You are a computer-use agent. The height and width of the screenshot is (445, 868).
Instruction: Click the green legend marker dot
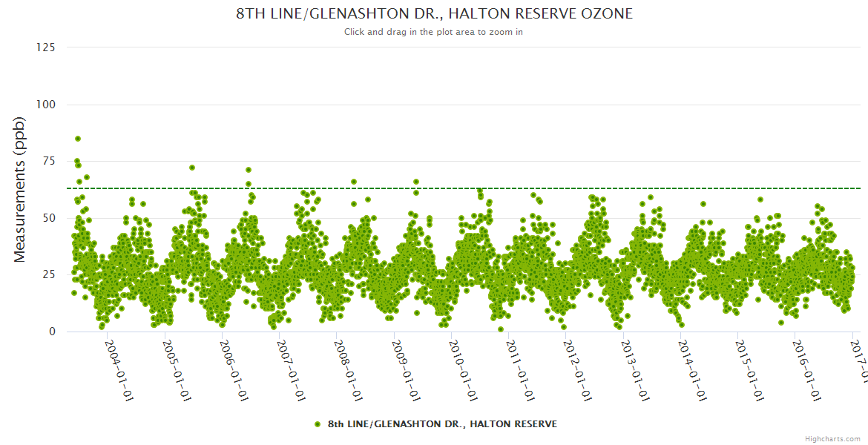click(318, 424)
